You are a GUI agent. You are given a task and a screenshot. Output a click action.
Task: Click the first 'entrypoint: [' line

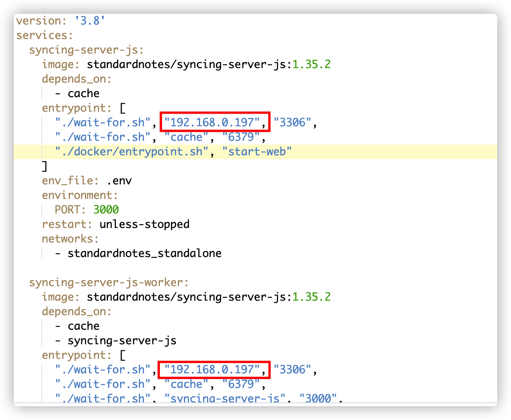[x=84, y=108]
